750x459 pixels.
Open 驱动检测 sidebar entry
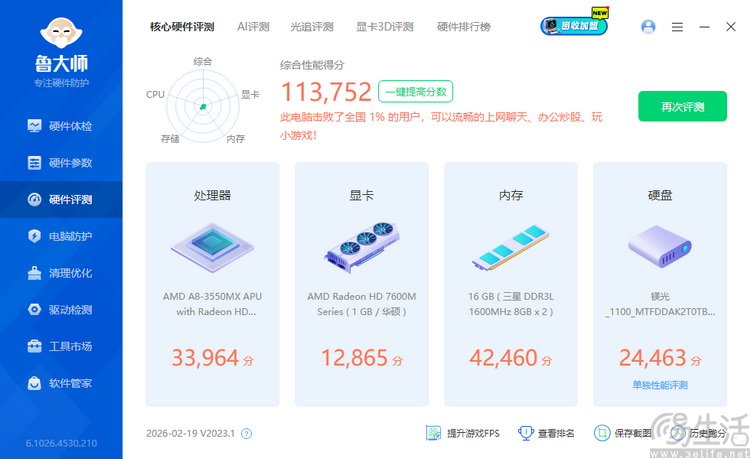tap(60, 310)
